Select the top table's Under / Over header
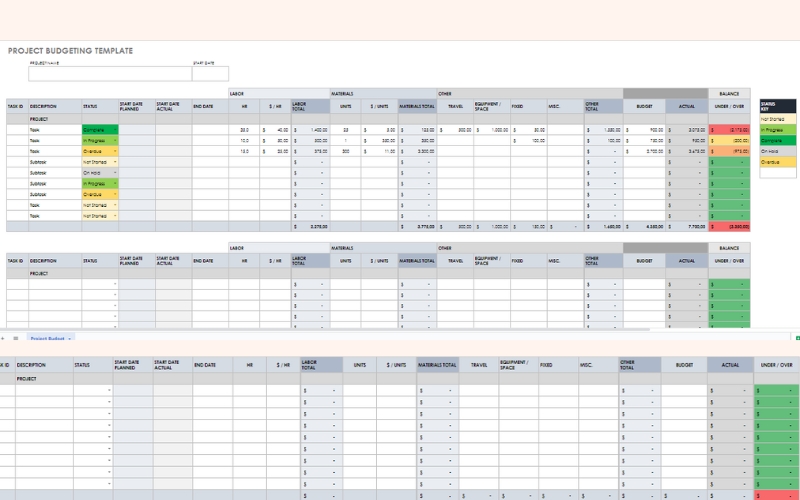800x500 pixels. (x=729, y=106)
